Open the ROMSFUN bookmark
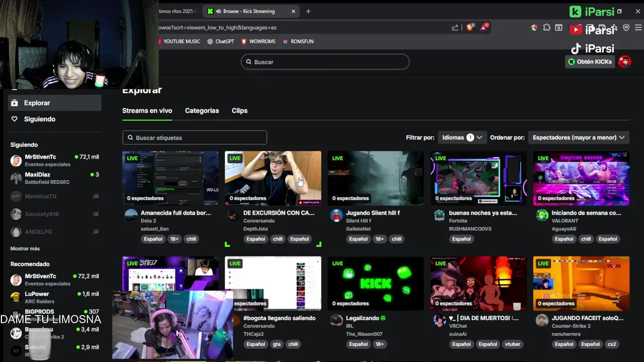The height and width of the screenshot is (362, 644). 298,41
